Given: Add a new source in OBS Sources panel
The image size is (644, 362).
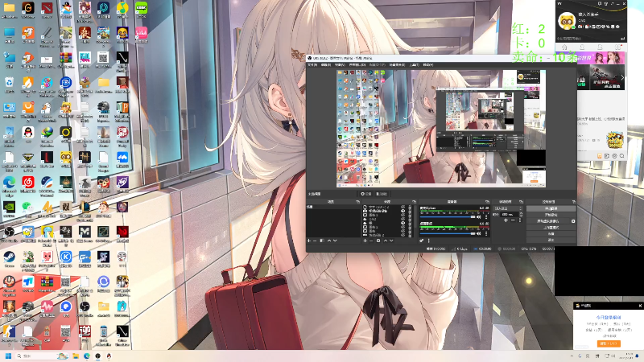Looking at the screenshot, I should point(365,241).
